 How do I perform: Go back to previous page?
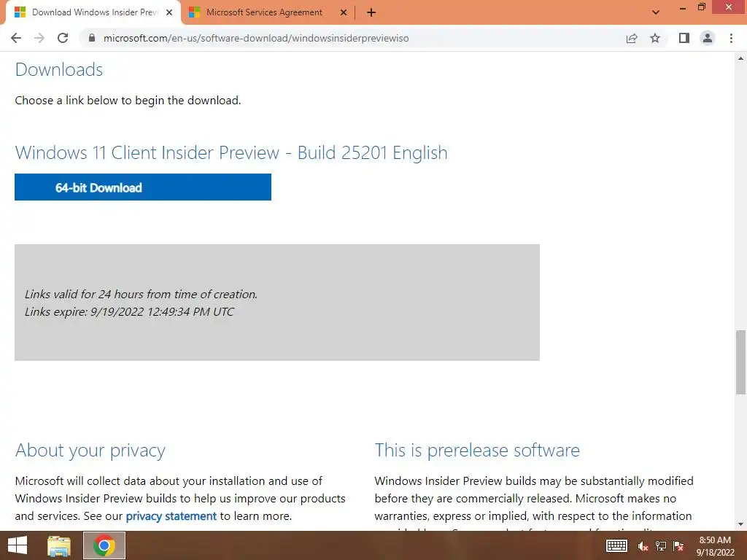[x=16, y=38]
